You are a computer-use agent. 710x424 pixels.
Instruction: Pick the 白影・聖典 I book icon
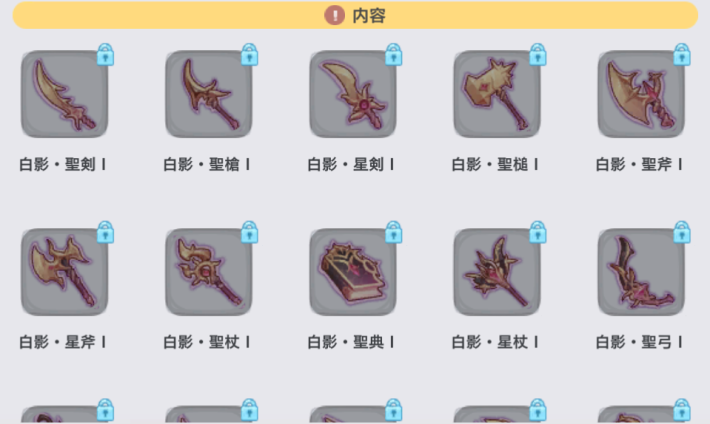pos(353,272)
